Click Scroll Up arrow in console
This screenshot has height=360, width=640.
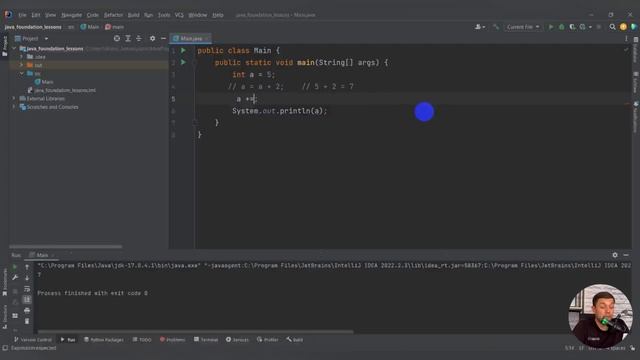pyautogui.click(x=27, y=267)
